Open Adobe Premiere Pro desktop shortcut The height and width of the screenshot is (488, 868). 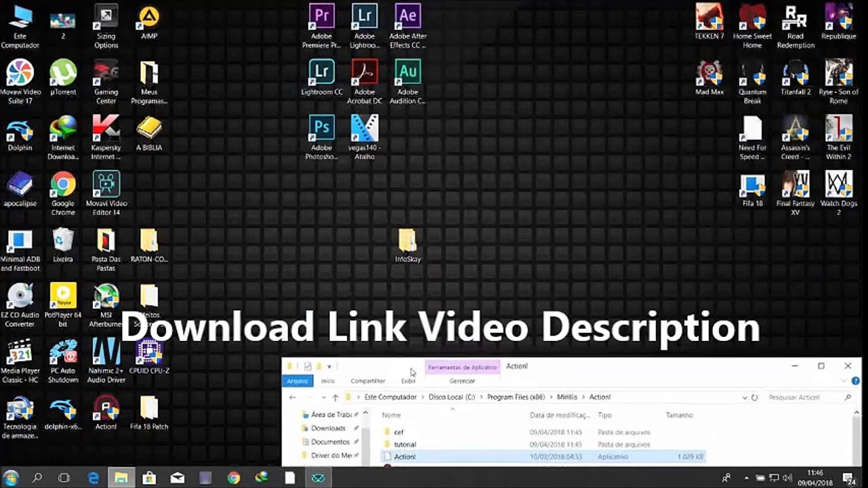tap(322, 26)
